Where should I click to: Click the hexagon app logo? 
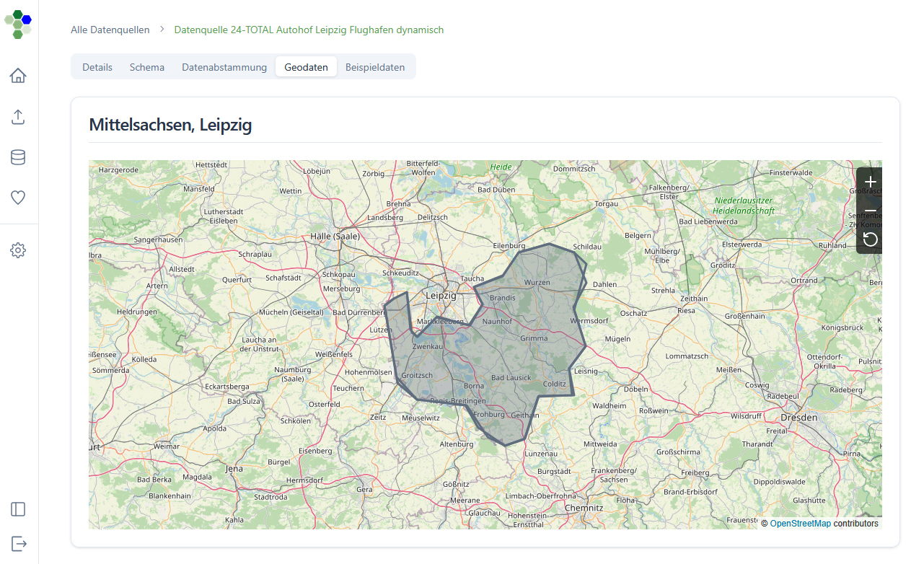[x=18, y=24]
